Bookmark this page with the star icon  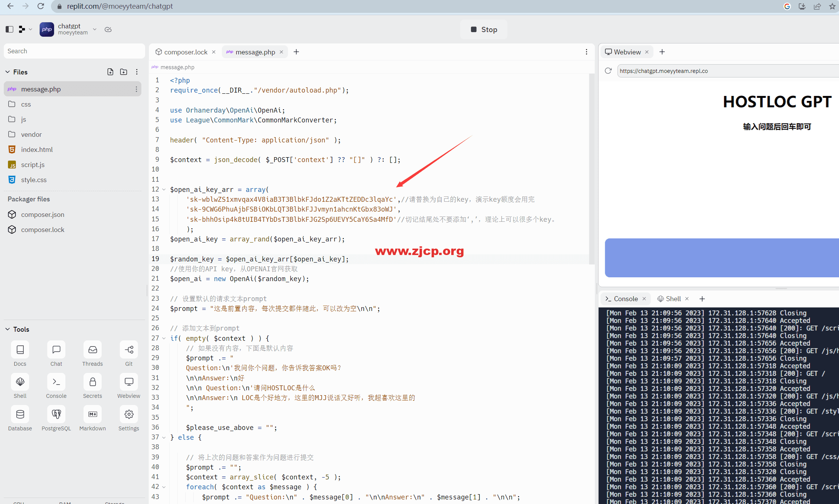832,6
